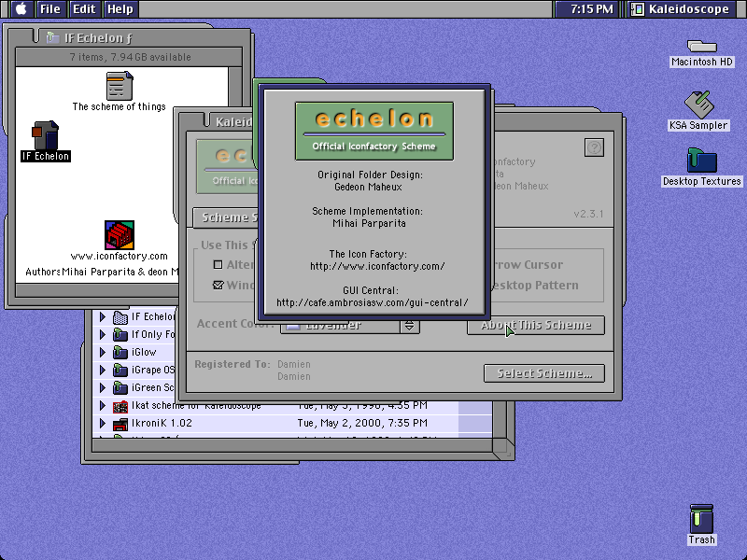This screenshot has height=560, width=747.
Task: Click the Lavender accent color swatch
Action: coord(293,326)
